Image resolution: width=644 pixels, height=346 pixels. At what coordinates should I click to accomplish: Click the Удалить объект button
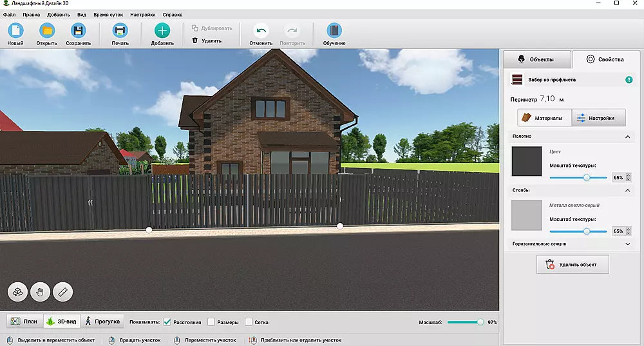tap(573, 264)
